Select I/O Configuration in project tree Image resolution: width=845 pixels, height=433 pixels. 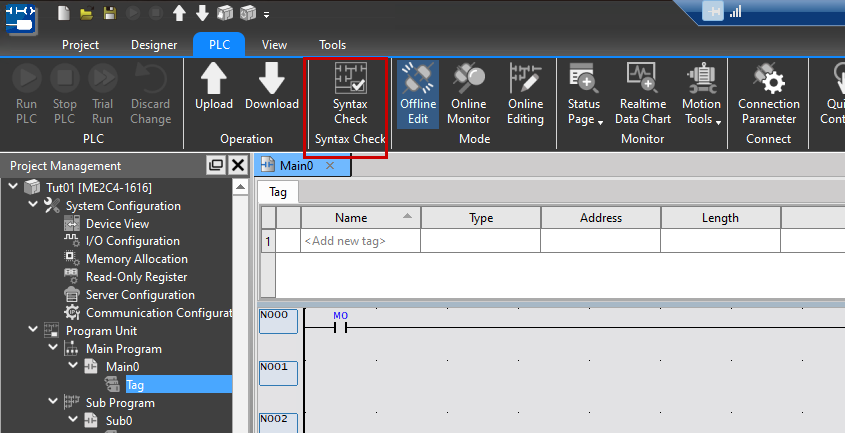pos(132,241)
